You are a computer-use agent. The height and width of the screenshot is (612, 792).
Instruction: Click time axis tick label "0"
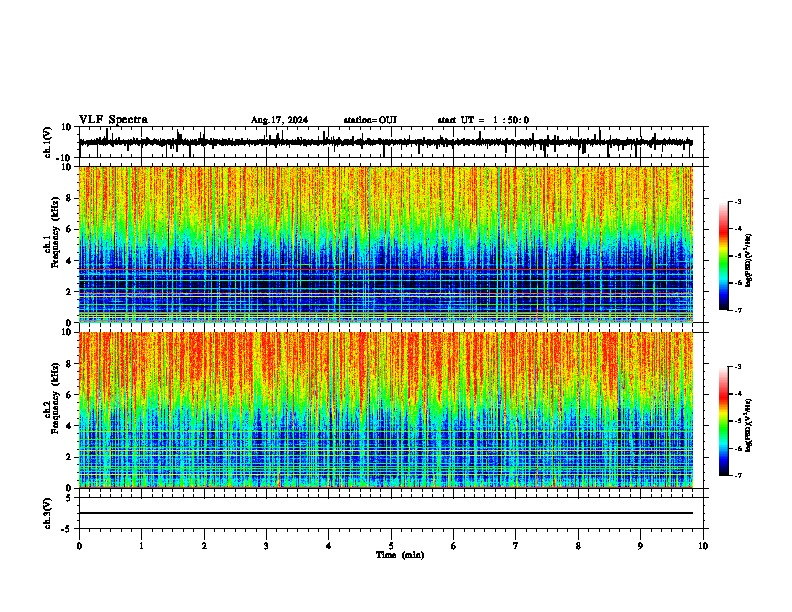tap(79, 546)
